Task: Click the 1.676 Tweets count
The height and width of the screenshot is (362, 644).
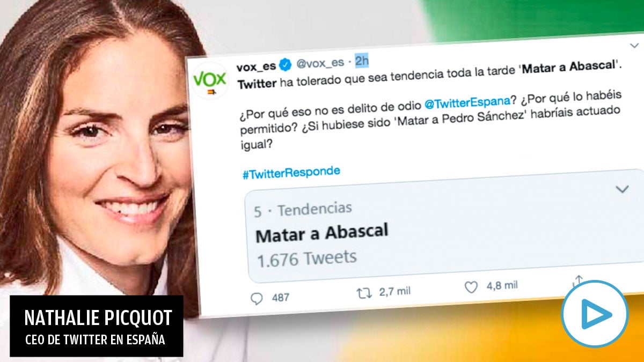Action: coord(306,259)
